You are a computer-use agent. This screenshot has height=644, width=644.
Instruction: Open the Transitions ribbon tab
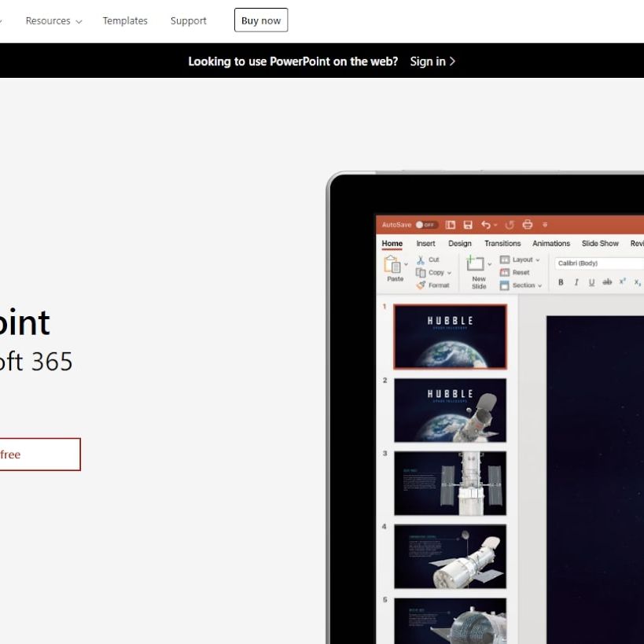pyautogui.click(x=502, y=244)
